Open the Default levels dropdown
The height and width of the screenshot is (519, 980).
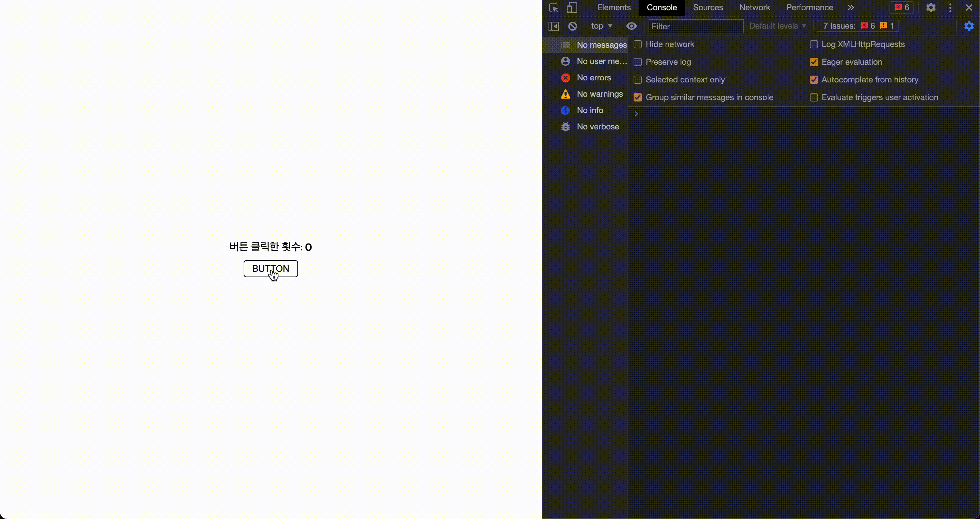pos(777,26)
